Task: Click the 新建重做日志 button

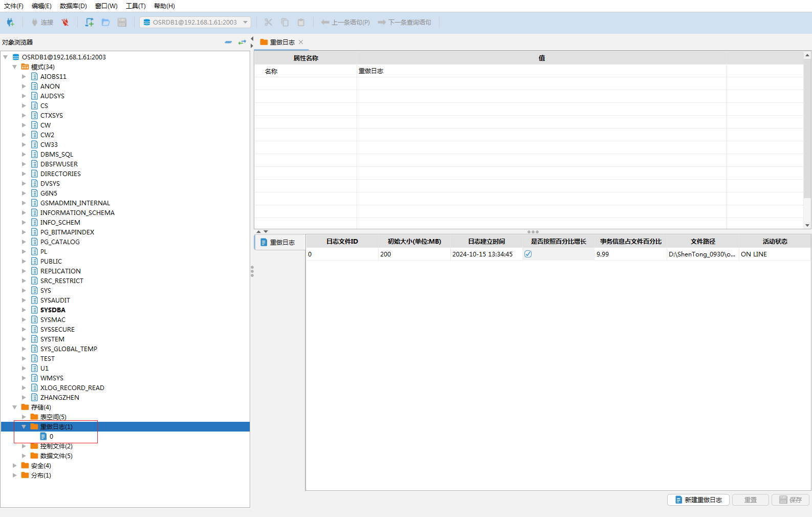Action: [698, 500]
